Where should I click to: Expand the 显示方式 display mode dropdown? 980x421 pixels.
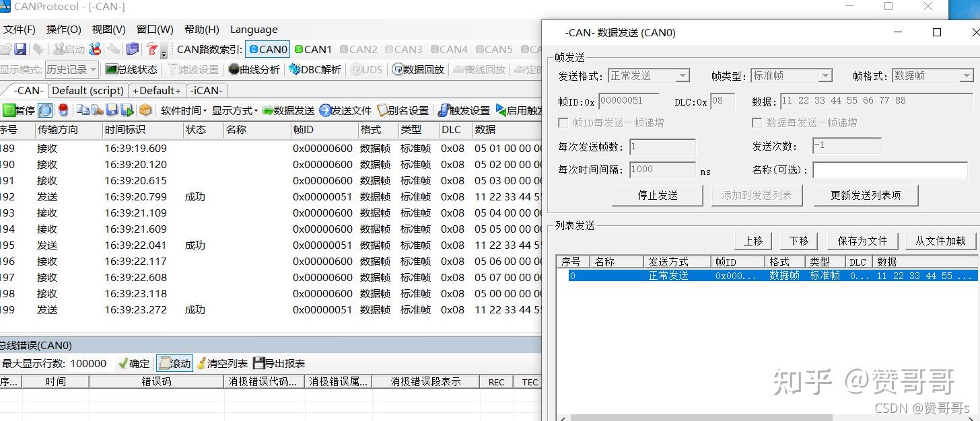tap(236, 110)
